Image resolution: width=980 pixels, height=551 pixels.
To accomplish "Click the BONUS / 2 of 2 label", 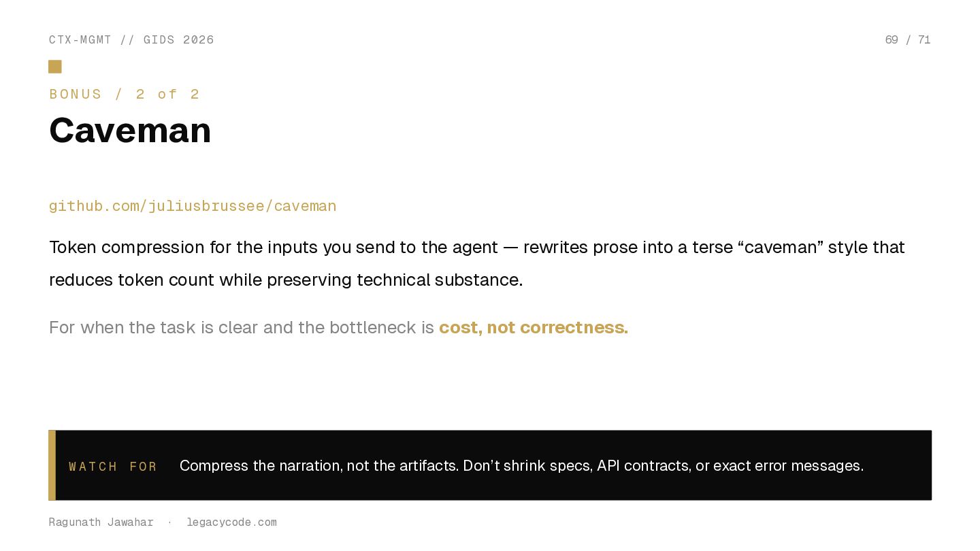I will pyautogui.click(x=125, y=95).
